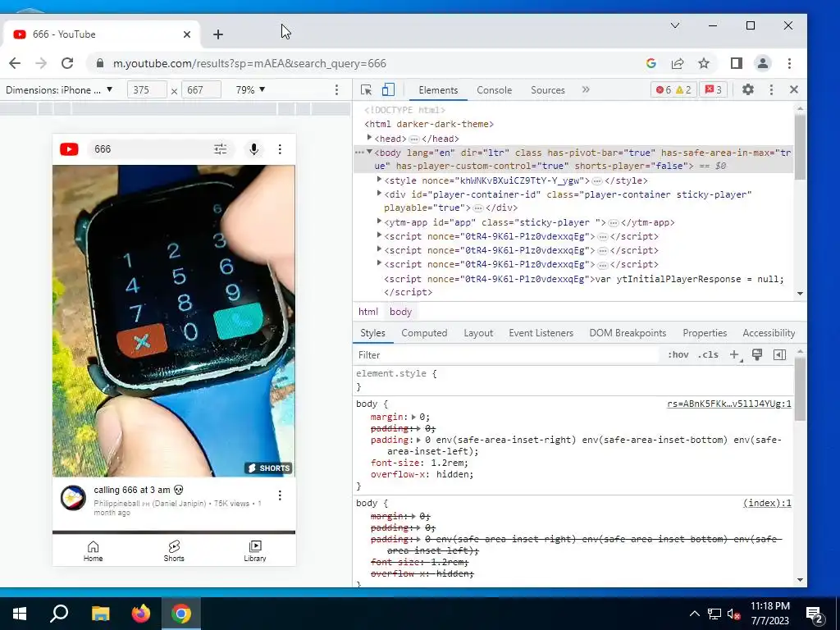Toggle computed styles sidebar icon
Viewport: 840px width, 630px height.
[779, 354]
